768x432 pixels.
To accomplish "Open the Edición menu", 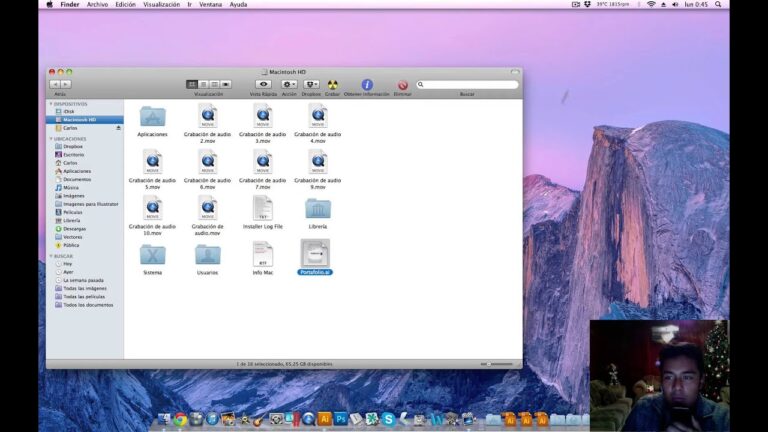I will pyautogui.click(x=125, y=4).
